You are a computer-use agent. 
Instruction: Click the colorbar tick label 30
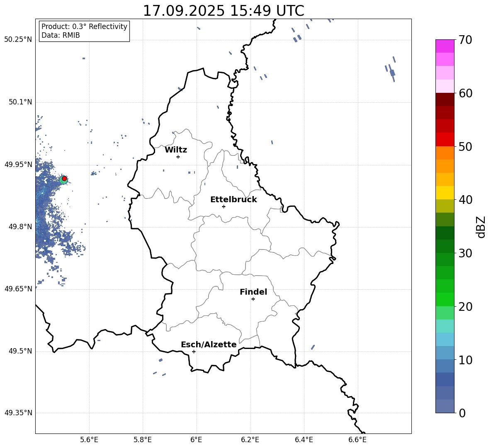465,253
